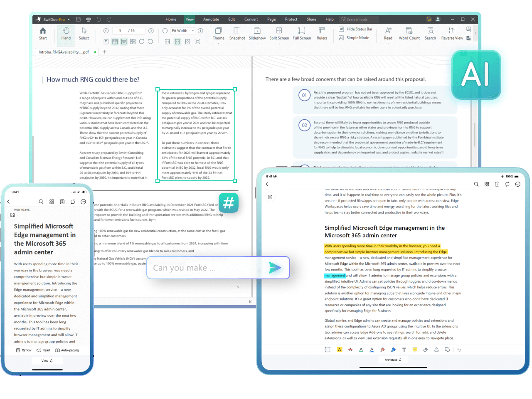The height and width of the screenshot is (399, 532).
Task: Activate Reverse View
Action: 452,34
